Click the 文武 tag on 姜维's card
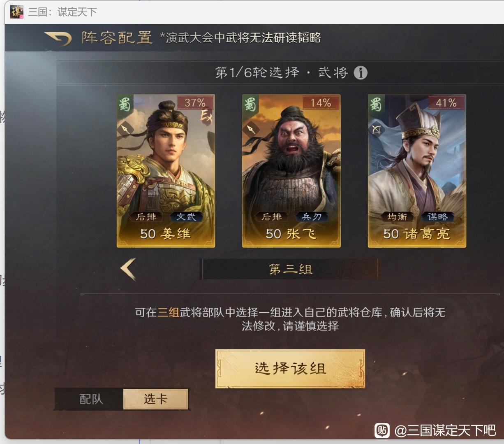The width and height of the screenshot is (504, 444). point(186,216)
